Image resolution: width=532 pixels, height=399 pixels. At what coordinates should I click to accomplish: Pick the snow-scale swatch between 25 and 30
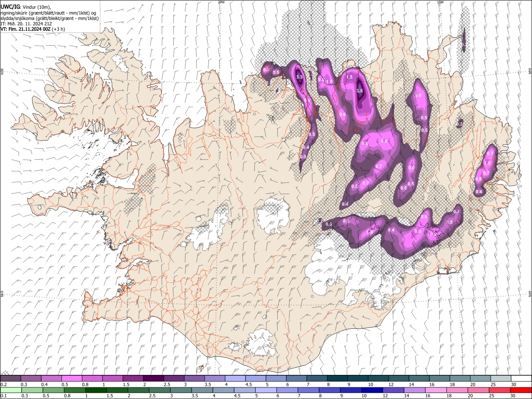tap(501, 378)
